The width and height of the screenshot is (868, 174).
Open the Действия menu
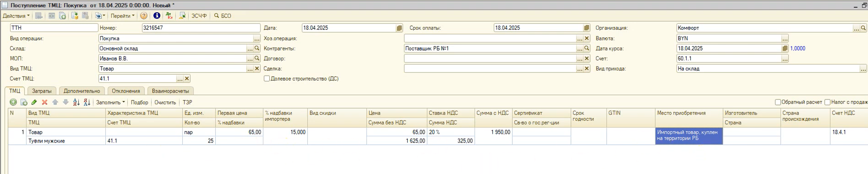(x=16, y=16)
